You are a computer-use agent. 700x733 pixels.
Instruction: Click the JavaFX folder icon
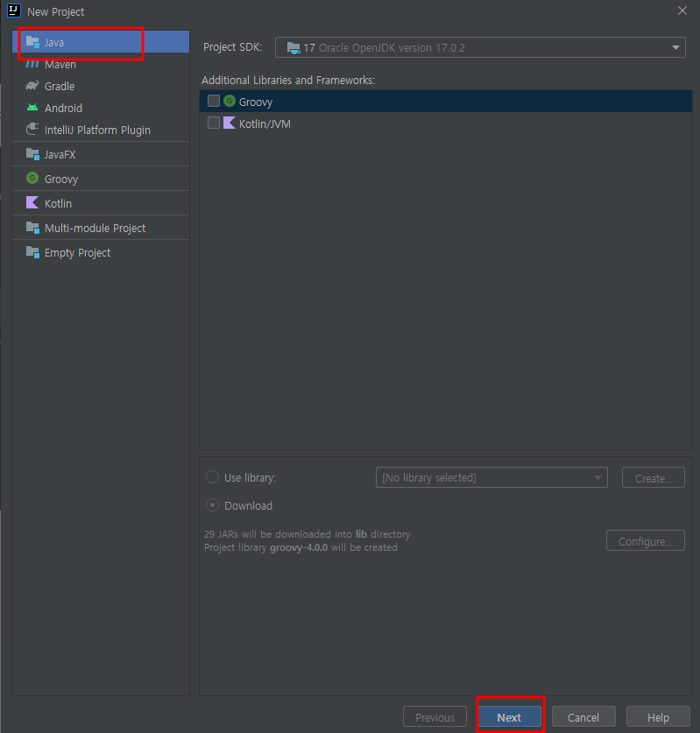32,154
